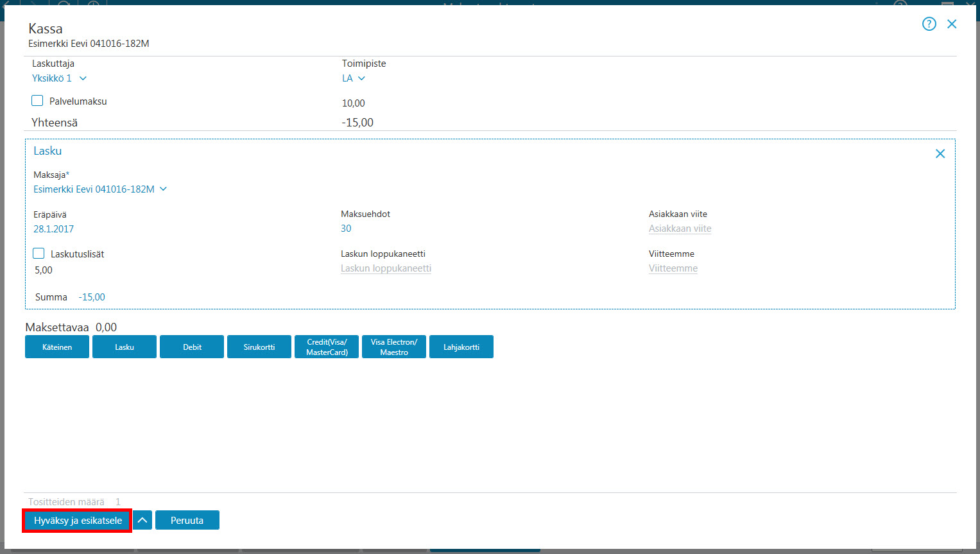Image resolution: width=980 pixels, height=554 pixels.
Task: Enable the Palvelumaksu checkbox
Action: coord(37,101)
